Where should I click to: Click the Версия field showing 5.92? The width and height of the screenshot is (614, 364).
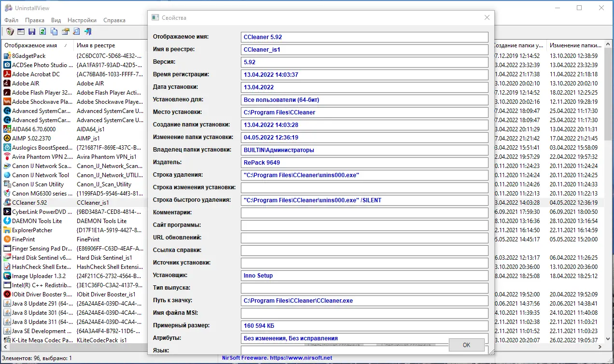pyautogui.click(x=364, y=62)
